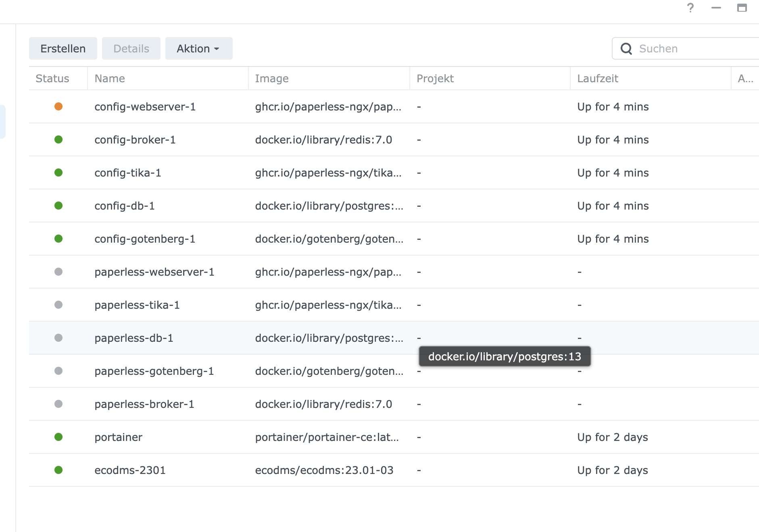759x532 pixels.
Task: Select the config-db-1 container name
Action: 125,206
